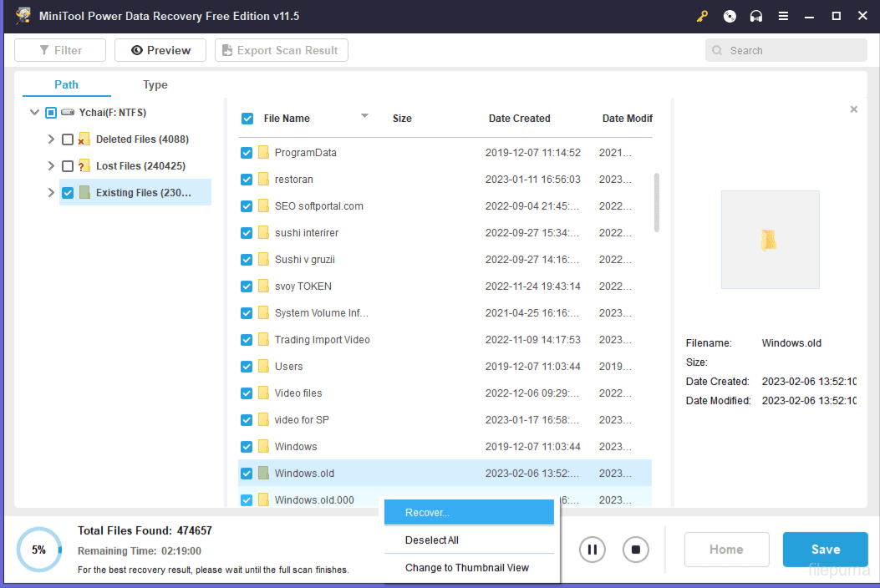Choose Recover... from context menu
The height and width of the screenshot is (588, 880).
point(469,512)
